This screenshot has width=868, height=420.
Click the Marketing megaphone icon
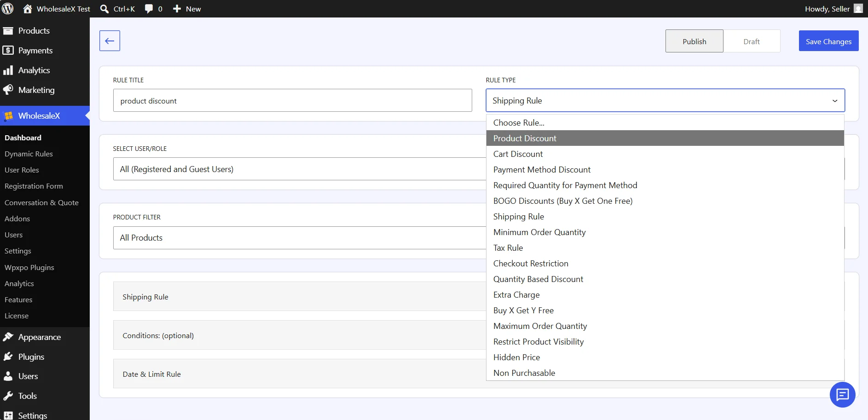point(8,90)
